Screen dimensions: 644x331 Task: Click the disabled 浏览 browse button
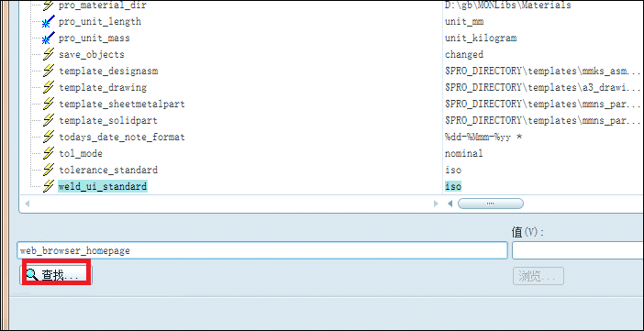tap(538, 276)
